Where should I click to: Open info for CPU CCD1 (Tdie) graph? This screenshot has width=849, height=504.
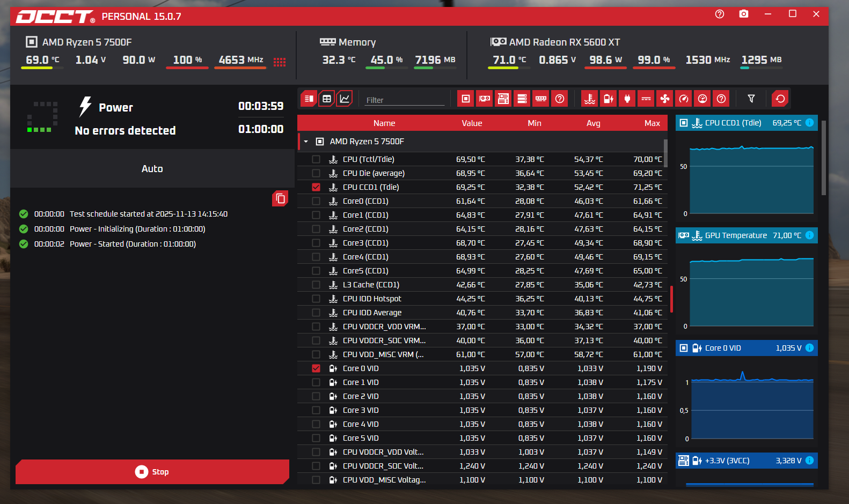(x=809, y=123)
